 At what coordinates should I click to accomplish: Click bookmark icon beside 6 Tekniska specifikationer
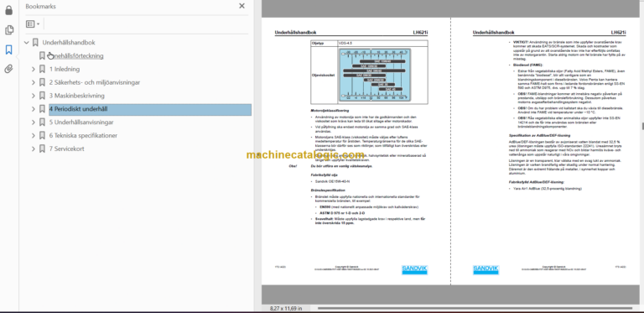(42, 136)
